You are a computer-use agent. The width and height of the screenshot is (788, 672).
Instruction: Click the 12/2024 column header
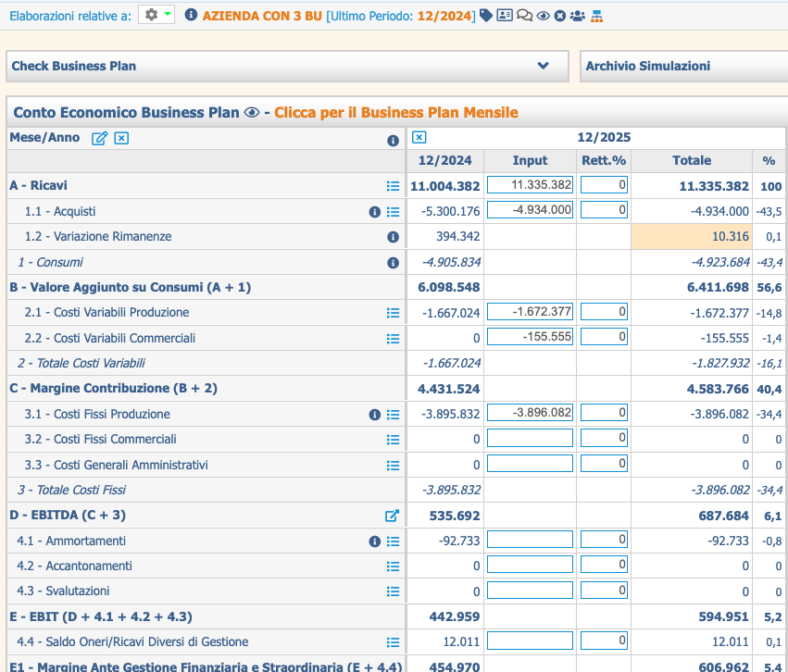(x=444, y=161)
